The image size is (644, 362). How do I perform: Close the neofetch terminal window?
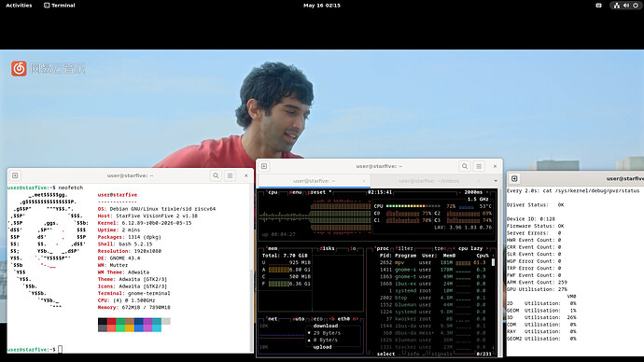[x=246, y=175]
